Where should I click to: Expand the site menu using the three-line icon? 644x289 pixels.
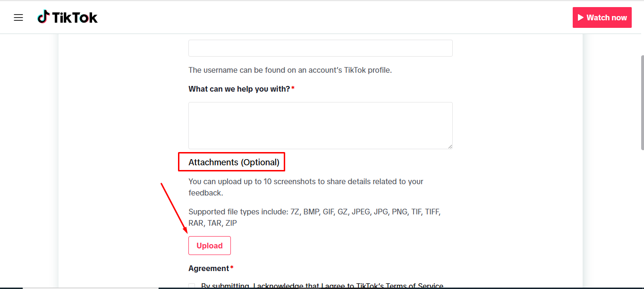click(x=18, y=17)
